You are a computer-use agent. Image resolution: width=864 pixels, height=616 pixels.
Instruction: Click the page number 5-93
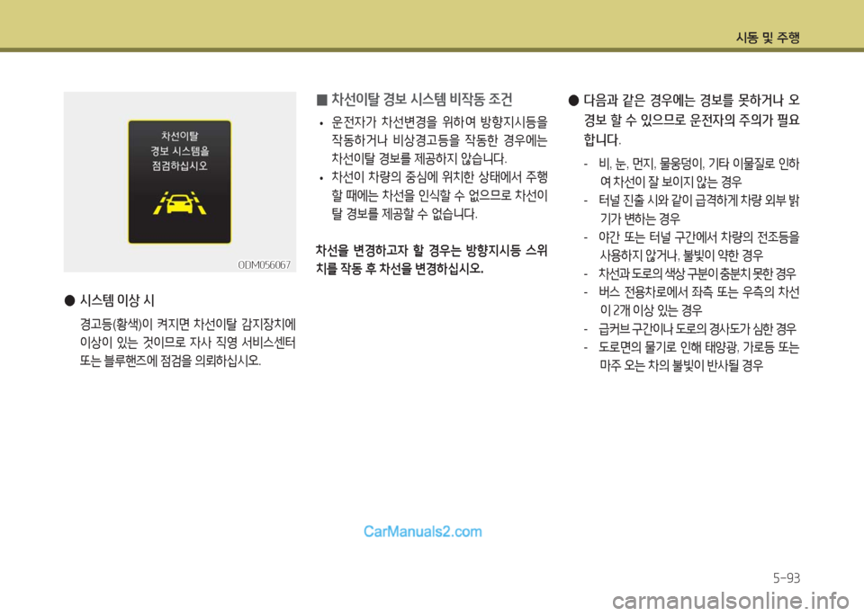[787, 578]
